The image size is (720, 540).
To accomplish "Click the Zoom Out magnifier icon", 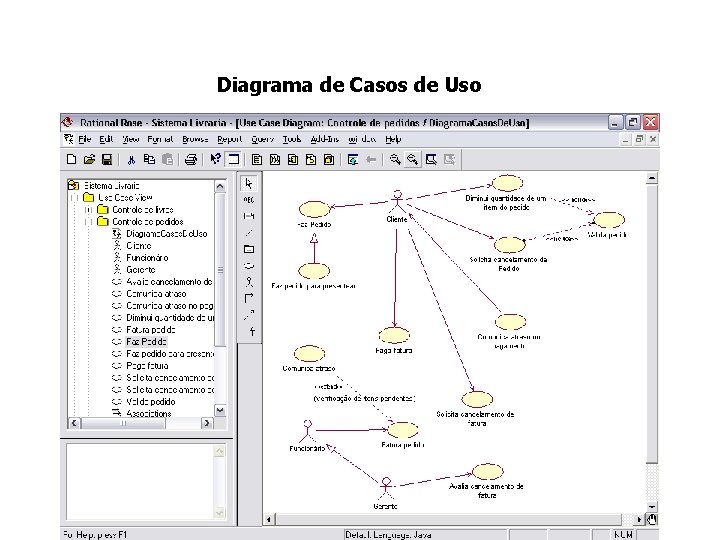I will (x=413, y=159).
